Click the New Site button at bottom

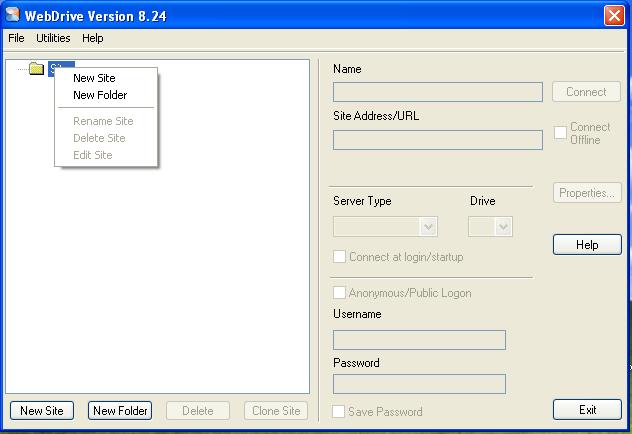[x=42, y=411]
